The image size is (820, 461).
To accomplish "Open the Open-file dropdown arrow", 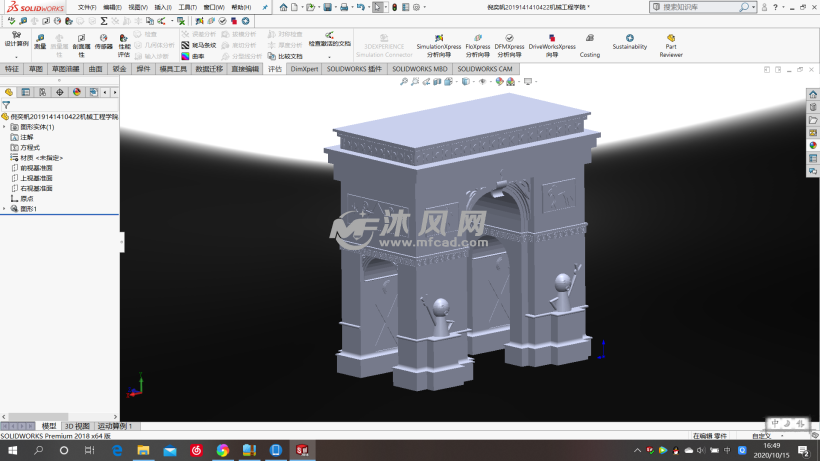I will pos(318,7).
